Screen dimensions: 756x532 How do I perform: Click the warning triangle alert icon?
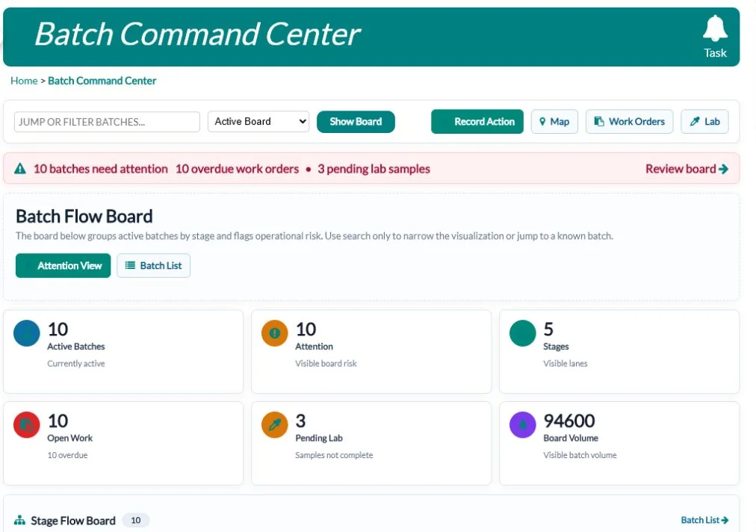(19, 169)
